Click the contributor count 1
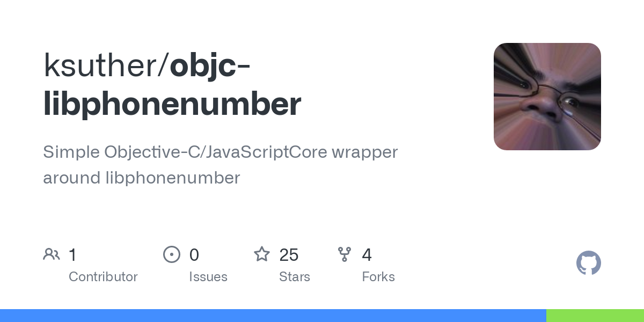Viewport: 644px width, 322px height. click(x=73, y=254)
